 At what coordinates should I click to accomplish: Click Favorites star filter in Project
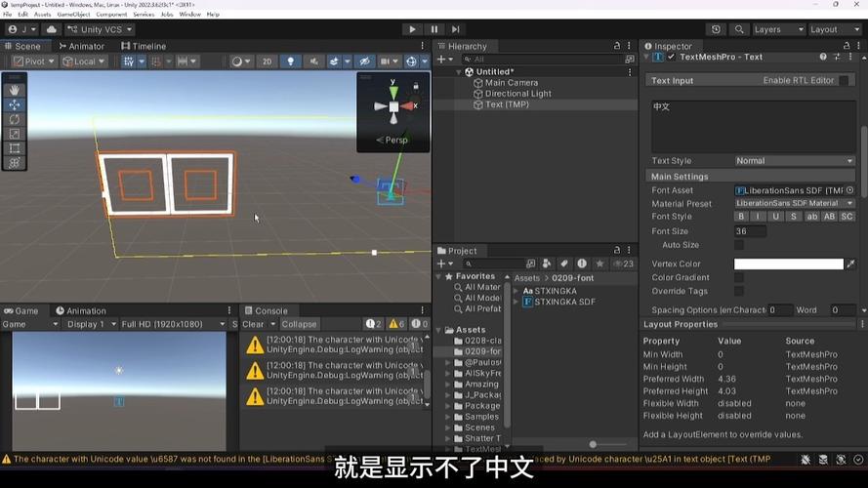point(600,264)
